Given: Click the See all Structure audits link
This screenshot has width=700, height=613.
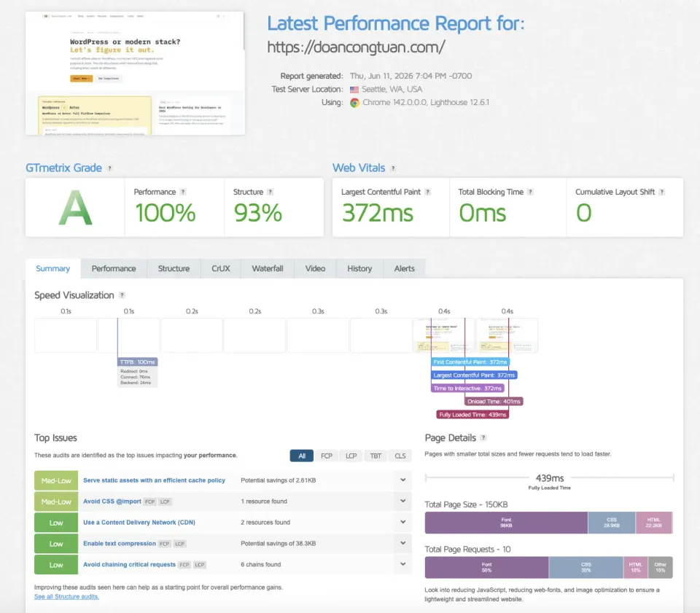Looking at the screenshot, I should (66, 597).
